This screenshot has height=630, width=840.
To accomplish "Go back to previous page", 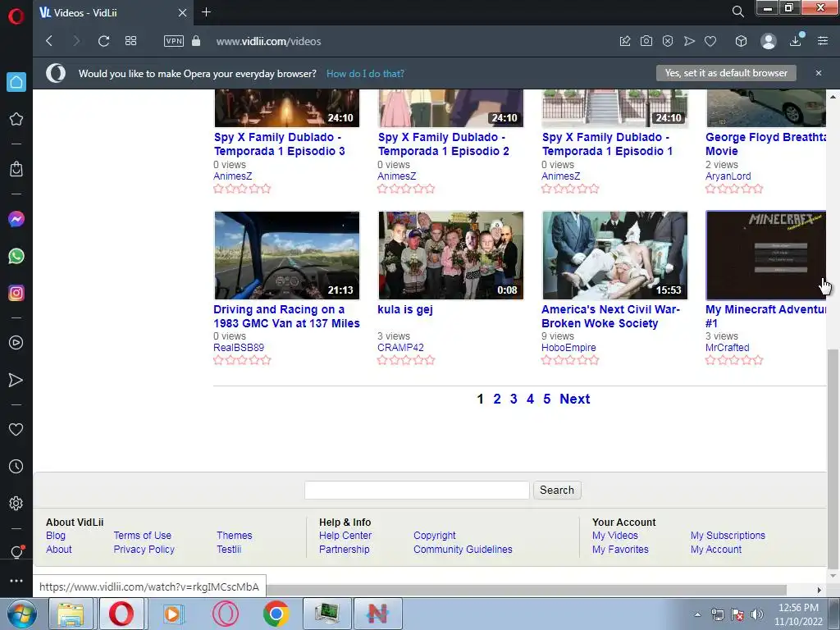I will point(49,41).
